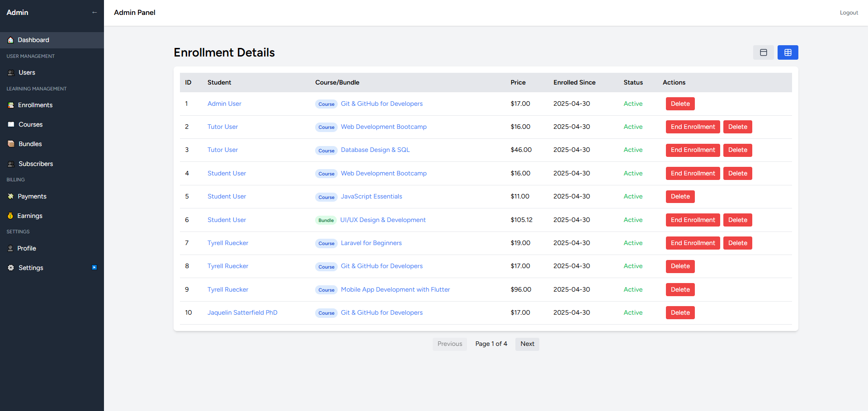Click the Subscribers icon in sidebar

[11, 164]
